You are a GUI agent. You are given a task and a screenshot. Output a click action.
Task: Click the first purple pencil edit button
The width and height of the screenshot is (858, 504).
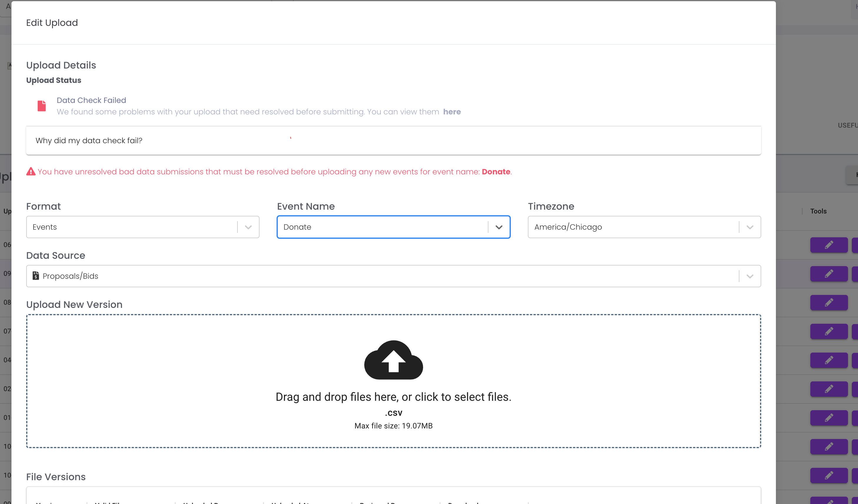(x=829, y=245)
